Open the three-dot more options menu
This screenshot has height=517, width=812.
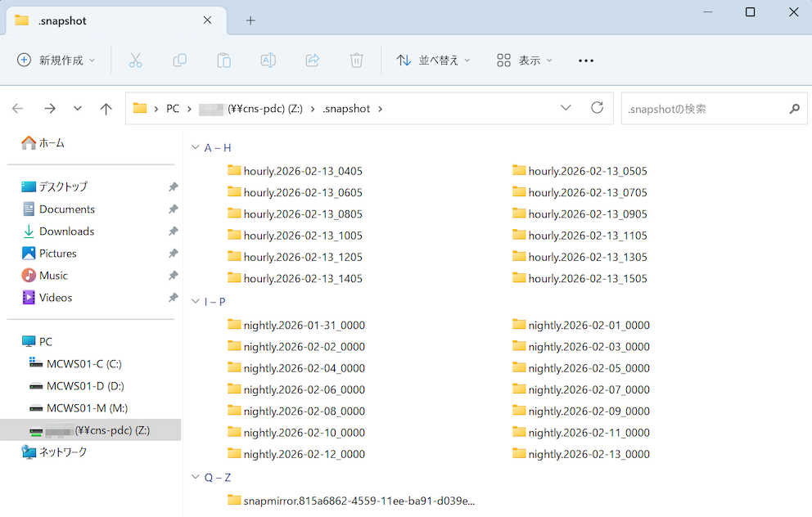pos(586,61)
